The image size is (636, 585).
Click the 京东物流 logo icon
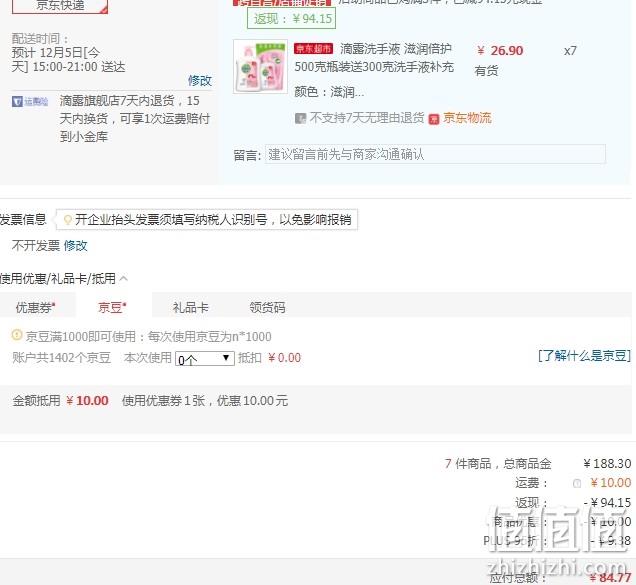pyautogui.click(x=434, y=119)
